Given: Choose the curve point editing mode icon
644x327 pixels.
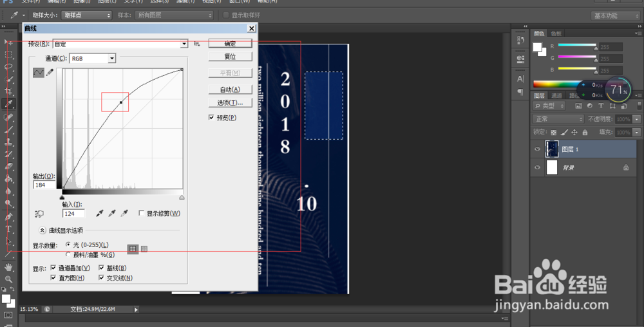Looking at the screenshot, I should pyautogui.click(x=38, y=73).
